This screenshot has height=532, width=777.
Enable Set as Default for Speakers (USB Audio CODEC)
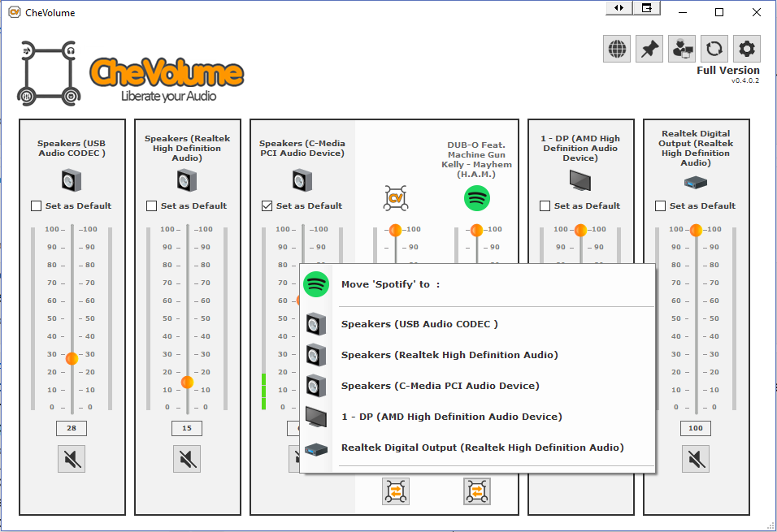[x=36, y=205]
